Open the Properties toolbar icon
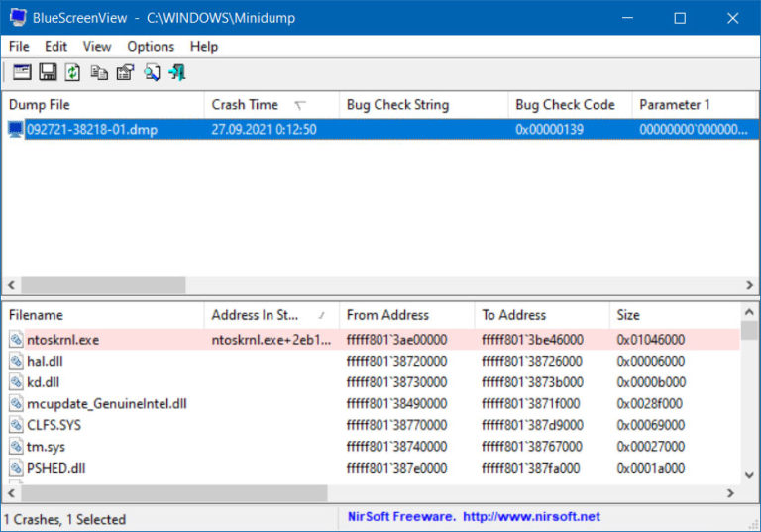 (125, 72)
